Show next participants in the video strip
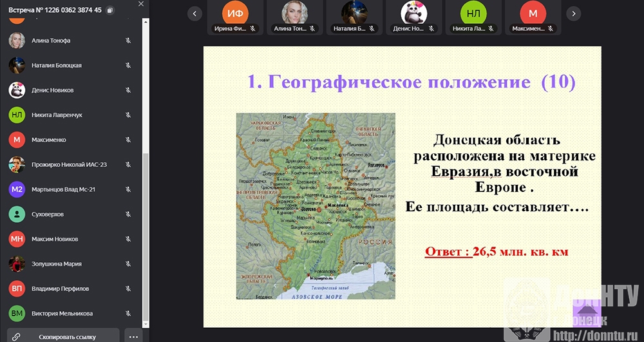 tap(573, 14)
